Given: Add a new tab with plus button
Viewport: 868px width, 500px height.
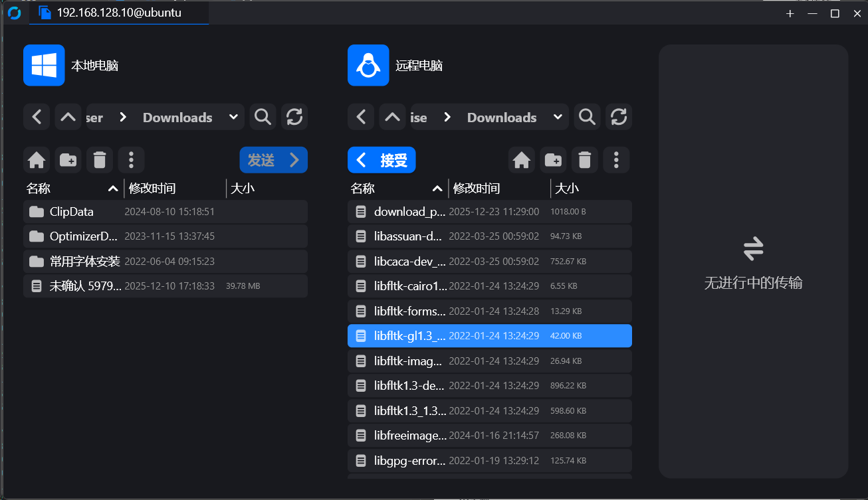Looking at the screenshot, I should pos(790,13).
